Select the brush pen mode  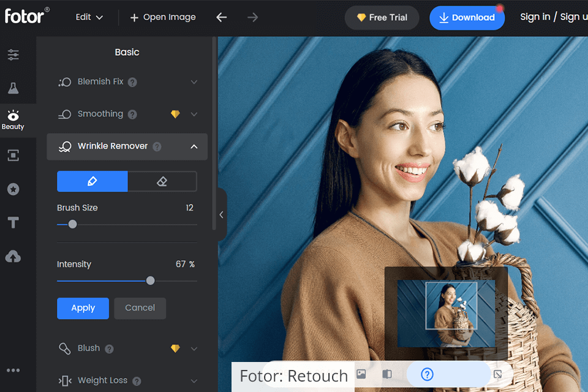click(92, 181)
